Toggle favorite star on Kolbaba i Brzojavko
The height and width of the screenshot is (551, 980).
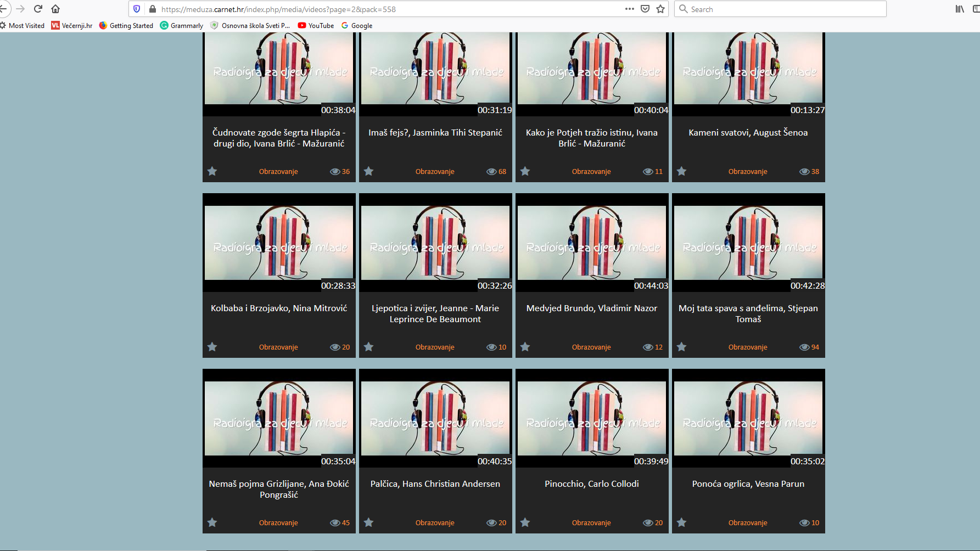[212, 347]
